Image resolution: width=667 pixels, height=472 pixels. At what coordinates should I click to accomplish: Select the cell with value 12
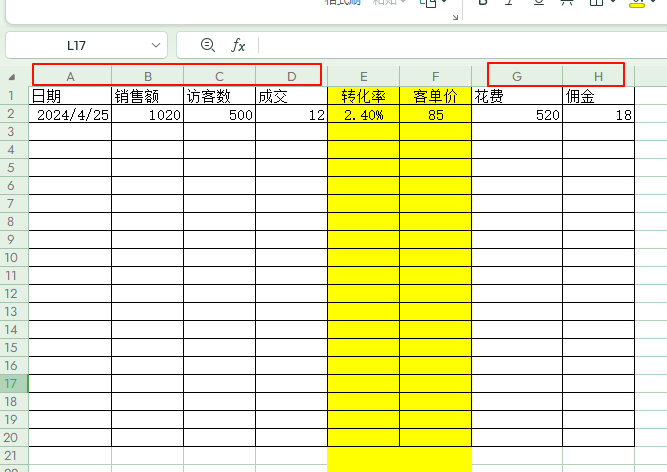click(291, 114)
